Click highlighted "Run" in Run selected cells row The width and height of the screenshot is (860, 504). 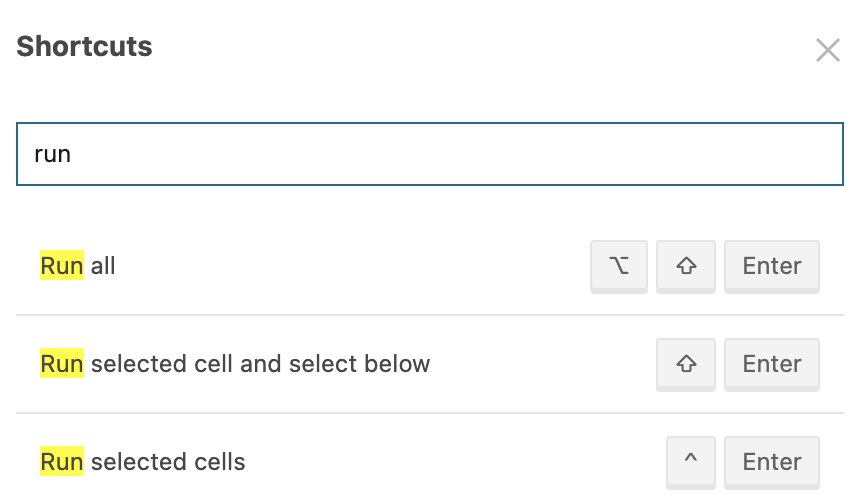click(61, 462)
